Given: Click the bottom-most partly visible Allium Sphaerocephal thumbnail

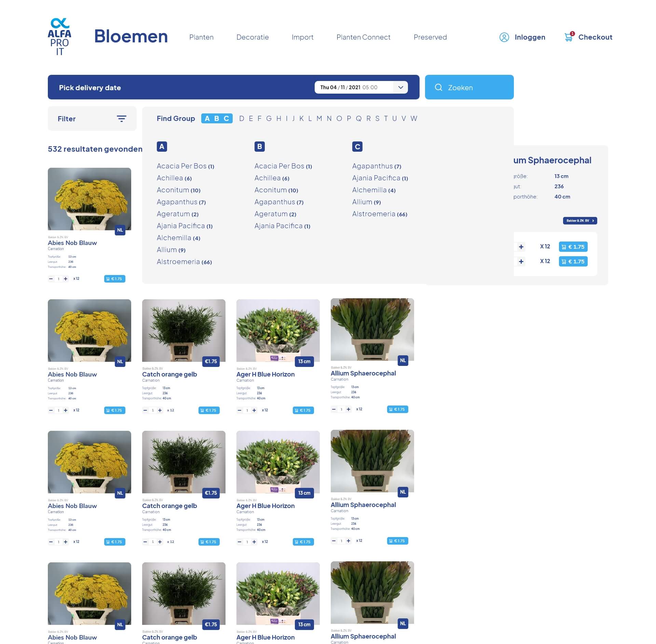Looking at the screenshot, I should coord(372,592).
